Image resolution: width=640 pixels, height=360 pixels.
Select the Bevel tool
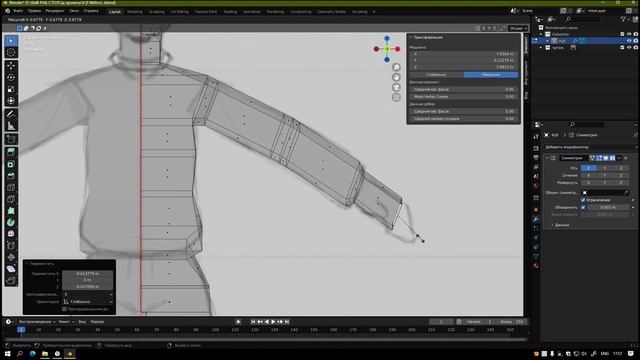[11, 176]
